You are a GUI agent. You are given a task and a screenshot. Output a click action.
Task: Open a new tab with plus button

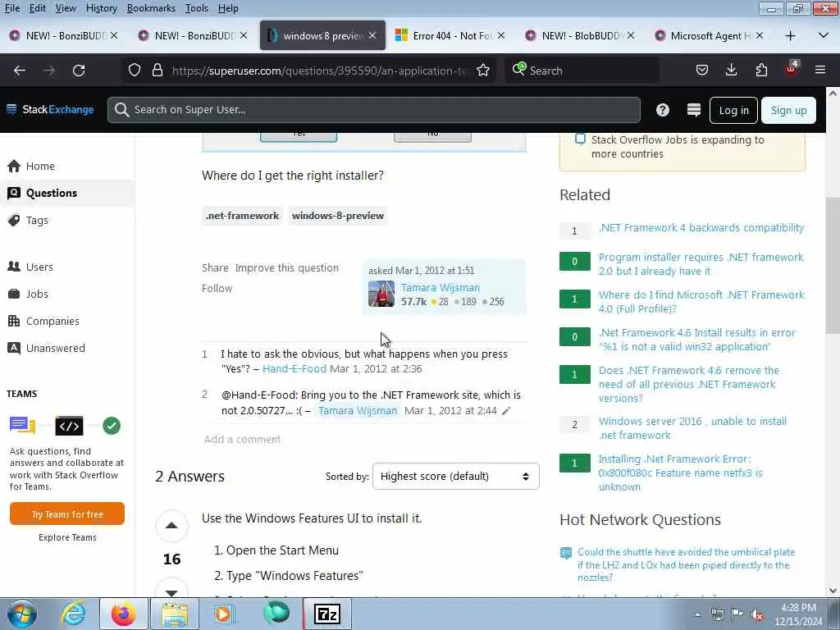tap(790, 36)
